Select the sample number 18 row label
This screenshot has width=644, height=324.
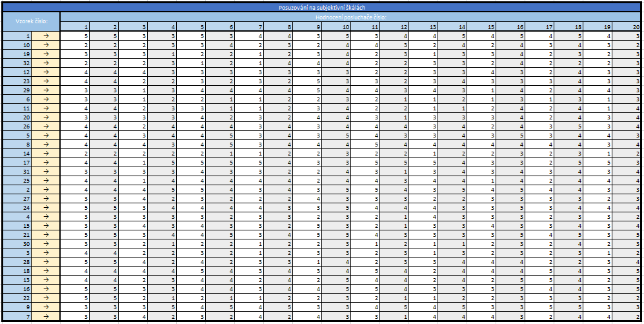tap(17, 271)
